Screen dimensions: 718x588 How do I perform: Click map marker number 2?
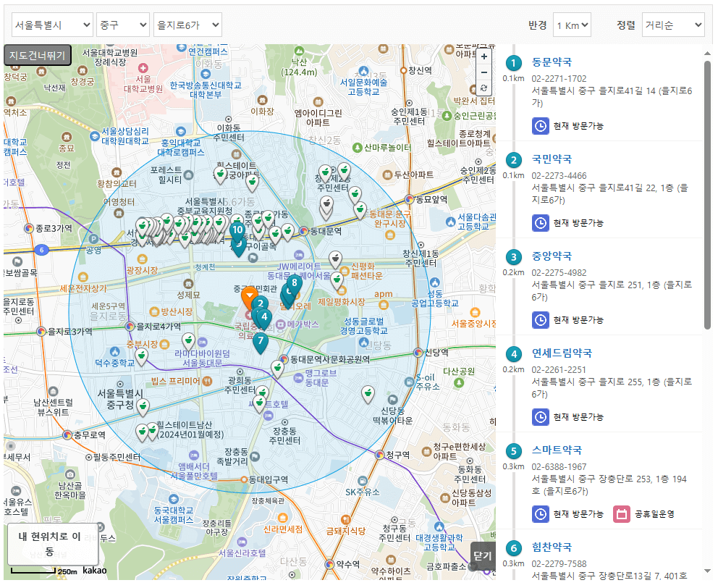(260, 303)
